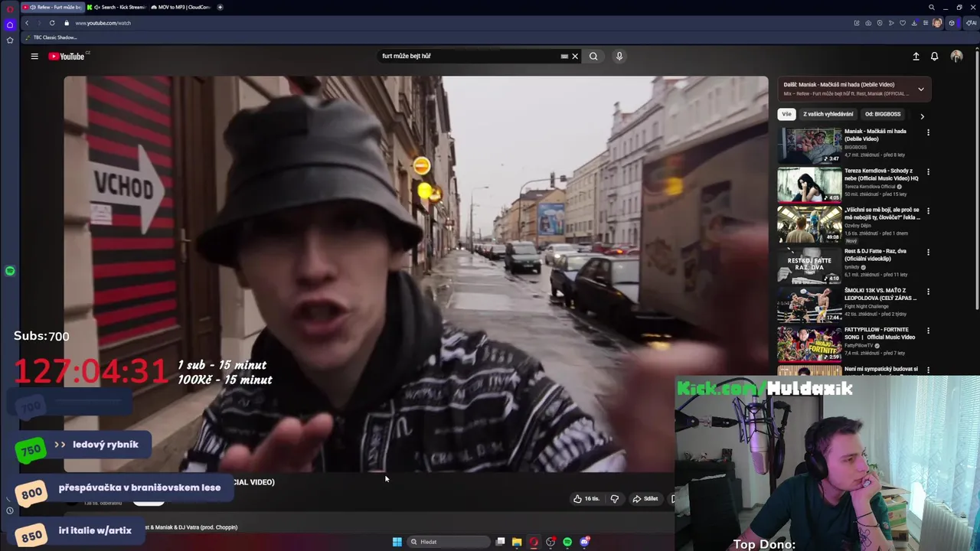Open Opera sidebar bookmarks star icon
This screenshot has height=551, width=980.
click(x=10, y=40)
